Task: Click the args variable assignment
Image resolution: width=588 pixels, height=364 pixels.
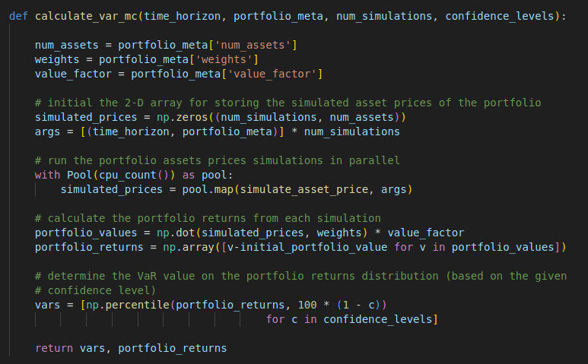Action: coord(47,131)
